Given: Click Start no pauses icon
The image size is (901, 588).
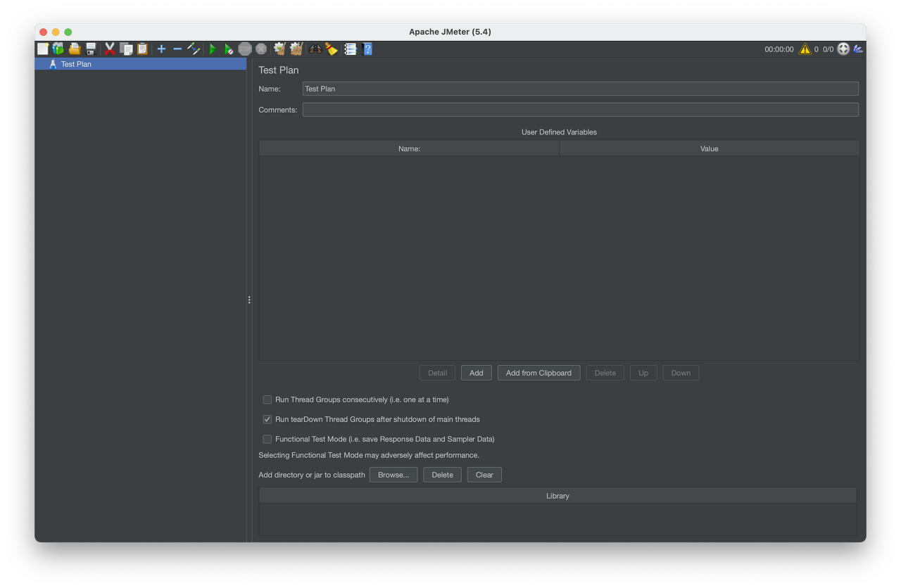Looking at the screenshot, I should [x=229, y=49].
